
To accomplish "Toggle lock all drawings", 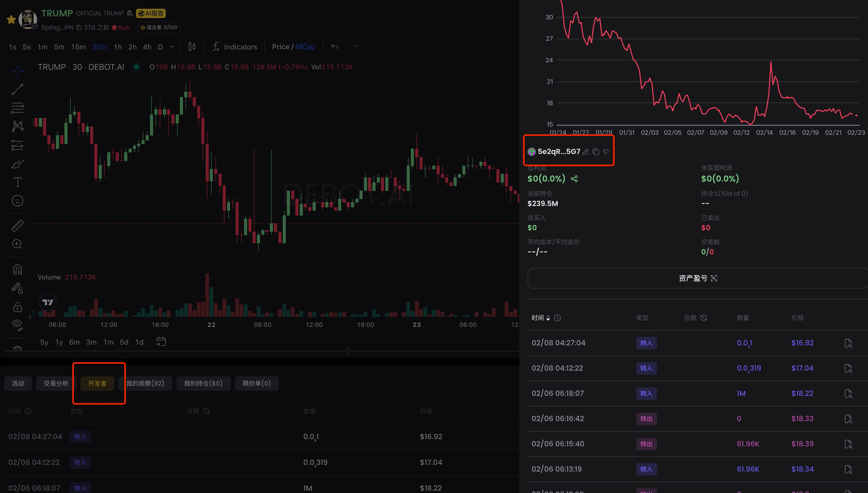I will (18, 307).
